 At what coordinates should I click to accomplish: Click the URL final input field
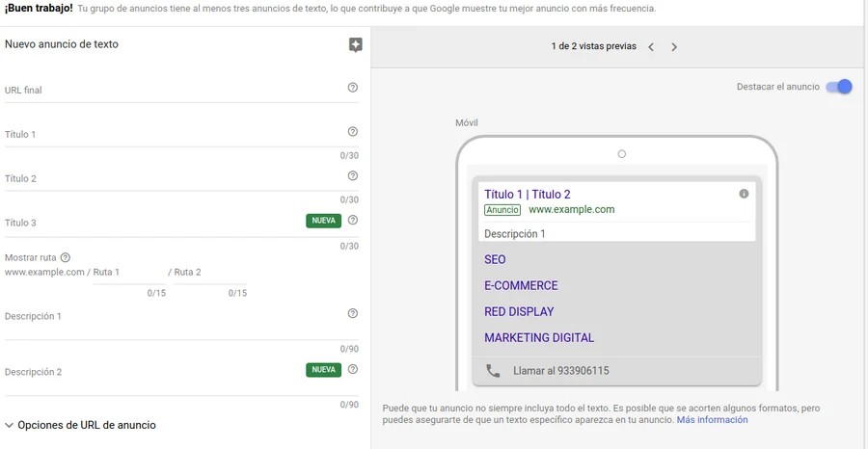click(x=174, y=91)
